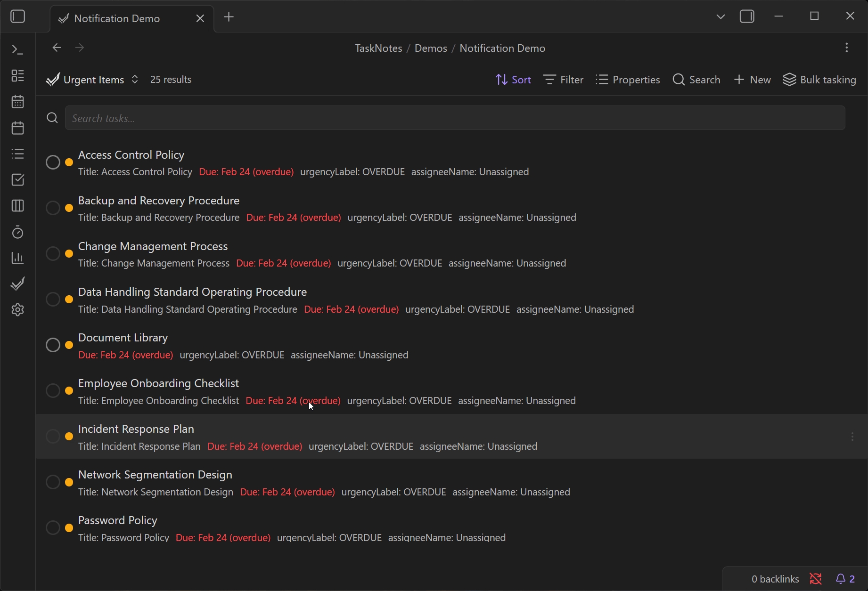Toggle completion on Incident Response Plan
Image resolution: width=868 pixels, height=591 pixels.
(x=52, y=436)
